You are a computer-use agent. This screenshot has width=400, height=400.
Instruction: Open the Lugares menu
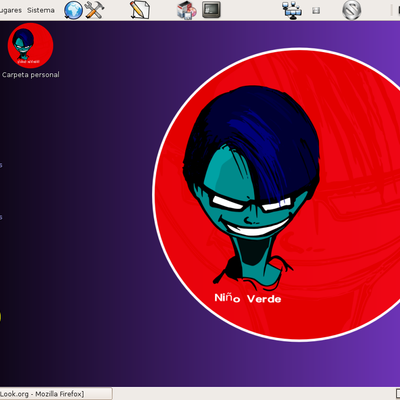coord(11,10)
